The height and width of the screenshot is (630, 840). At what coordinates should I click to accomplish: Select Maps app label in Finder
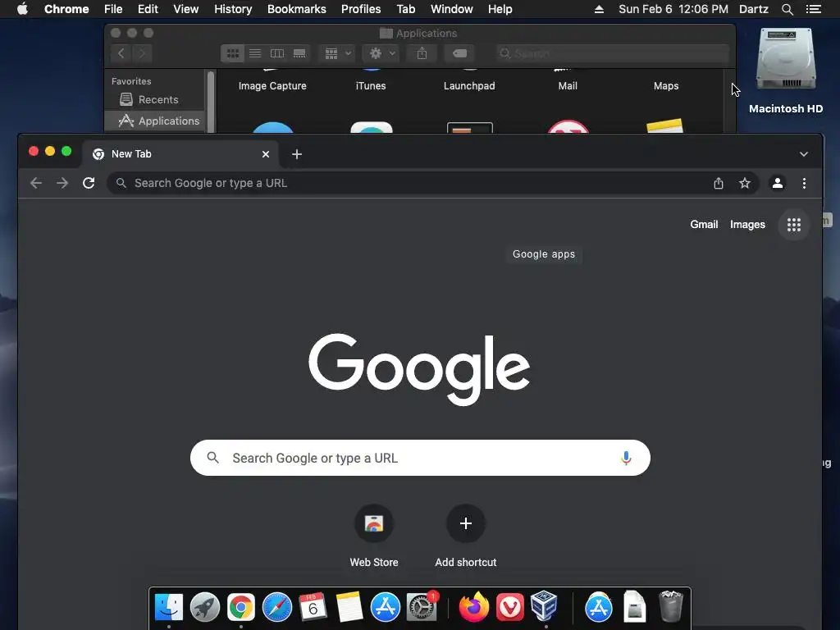666,85
